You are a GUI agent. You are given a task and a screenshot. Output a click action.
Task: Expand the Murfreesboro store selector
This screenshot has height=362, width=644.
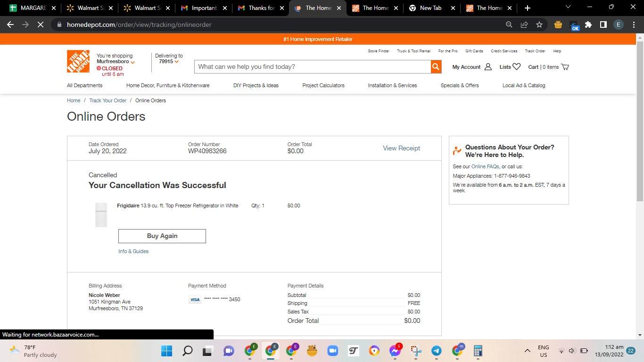point(116,62)
